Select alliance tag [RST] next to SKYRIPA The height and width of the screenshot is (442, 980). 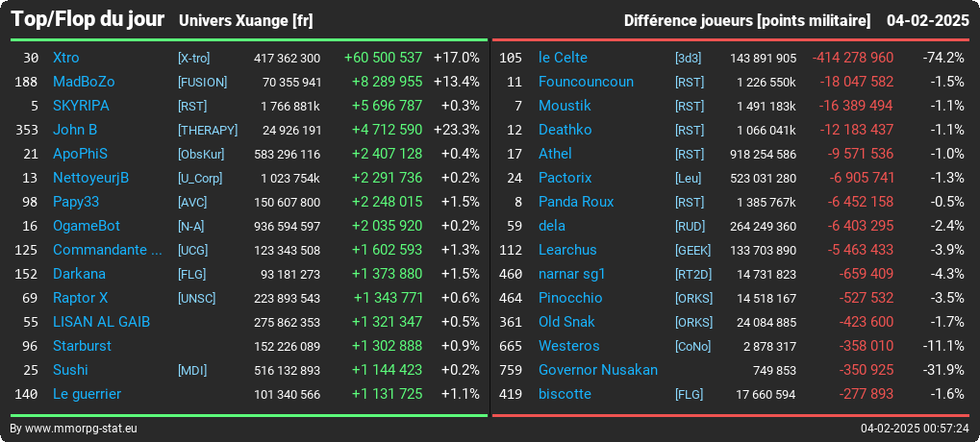point(192,106)
